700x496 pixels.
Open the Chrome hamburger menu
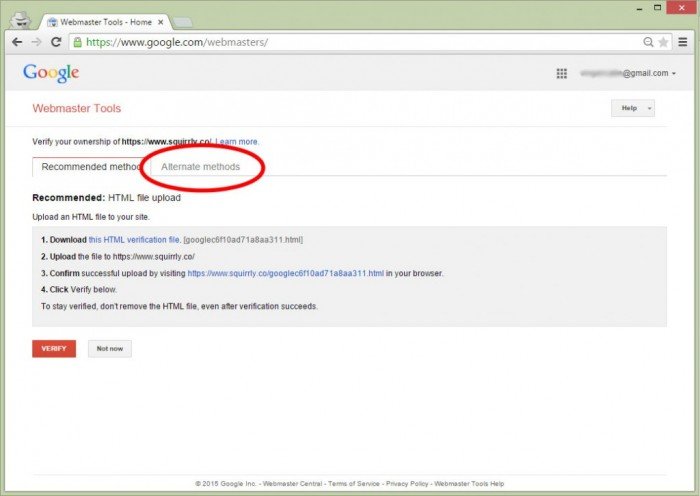pos(682,43)
